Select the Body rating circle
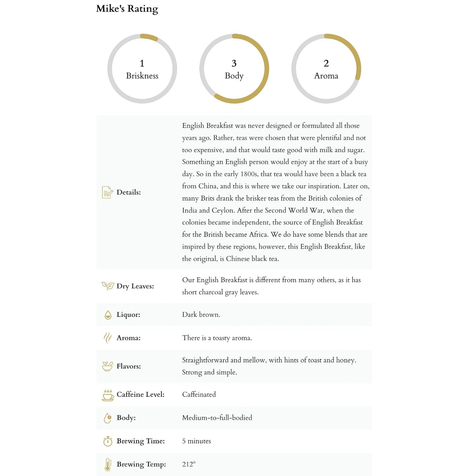Image resolution: width=476 pixels, height=476 pixels. point(234,69)
